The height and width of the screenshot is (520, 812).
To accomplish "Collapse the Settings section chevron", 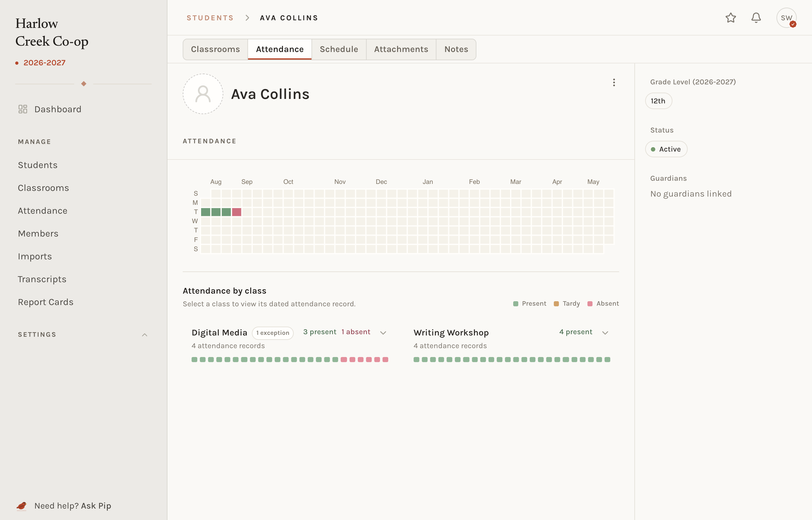I will coord(145,335).
